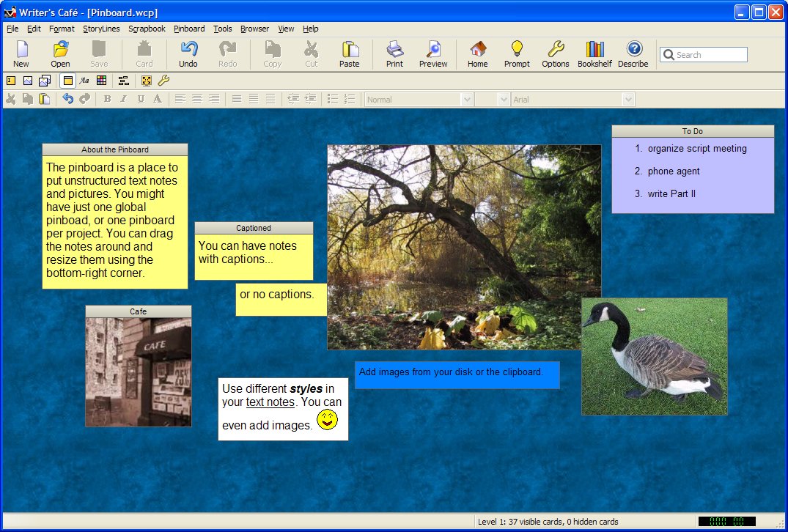This screenshot has width=788, height=532.
Task: Toggle bold text formatting
Action: [x=106, y=98]
